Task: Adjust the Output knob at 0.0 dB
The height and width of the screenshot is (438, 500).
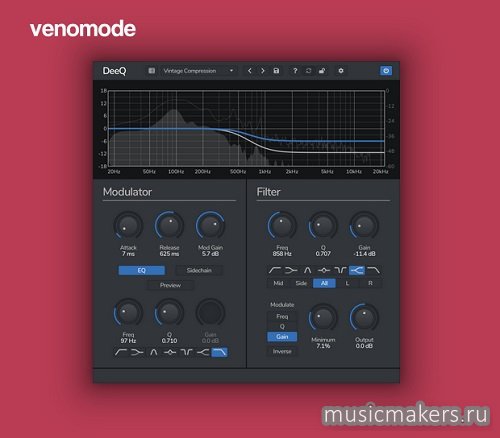Action: [364, 318]
